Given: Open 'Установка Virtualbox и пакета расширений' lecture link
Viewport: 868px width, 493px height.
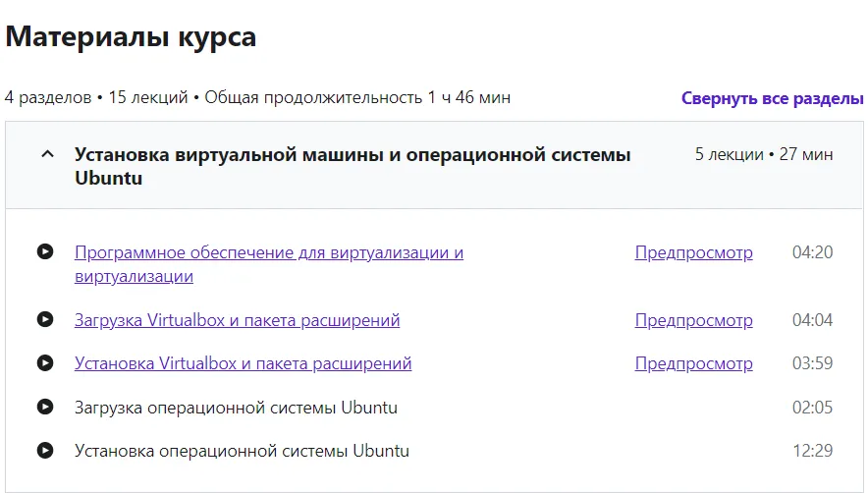Looking at the screenshot, I should [x=243, y=363].
